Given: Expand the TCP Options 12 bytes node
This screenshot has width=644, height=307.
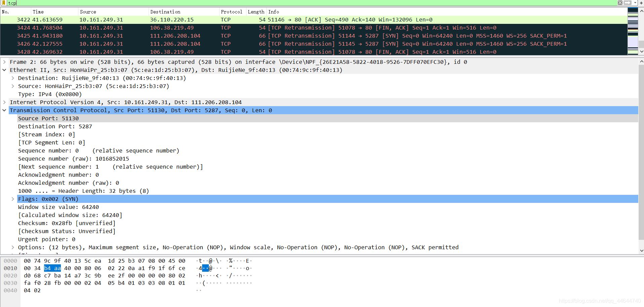Looking at the screenshot, I should [x=13, y=247].
